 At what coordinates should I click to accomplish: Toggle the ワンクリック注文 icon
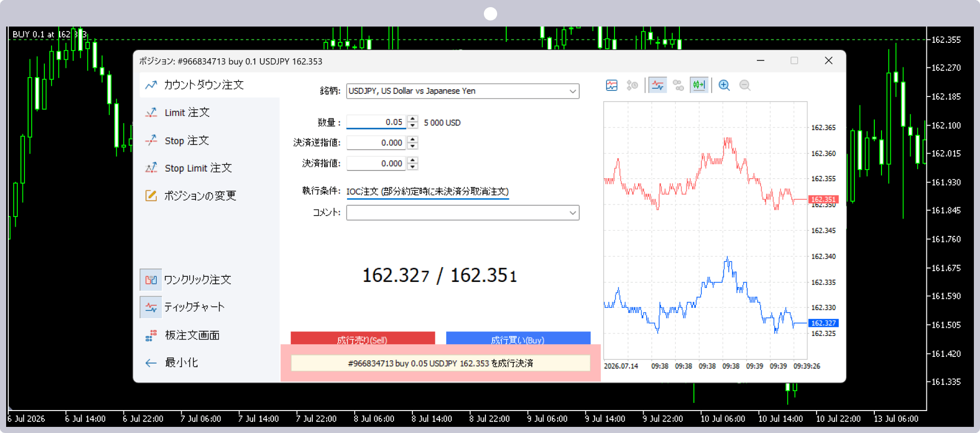click(151, 280)
